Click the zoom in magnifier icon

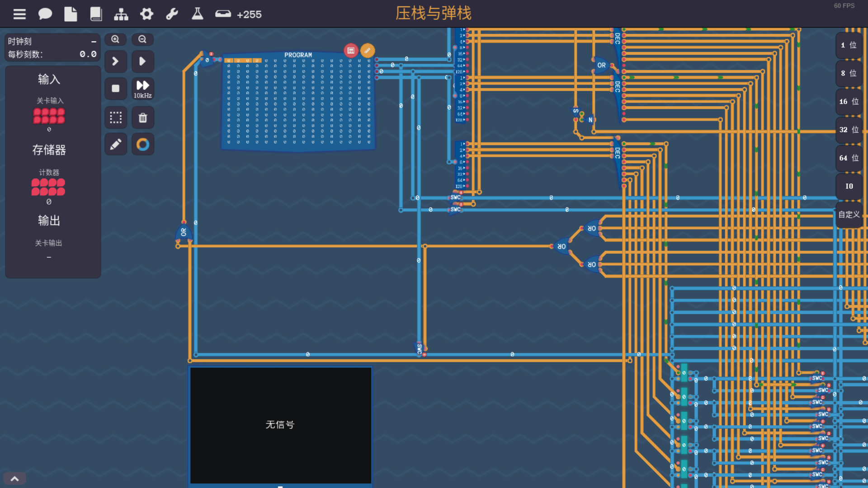115,39
